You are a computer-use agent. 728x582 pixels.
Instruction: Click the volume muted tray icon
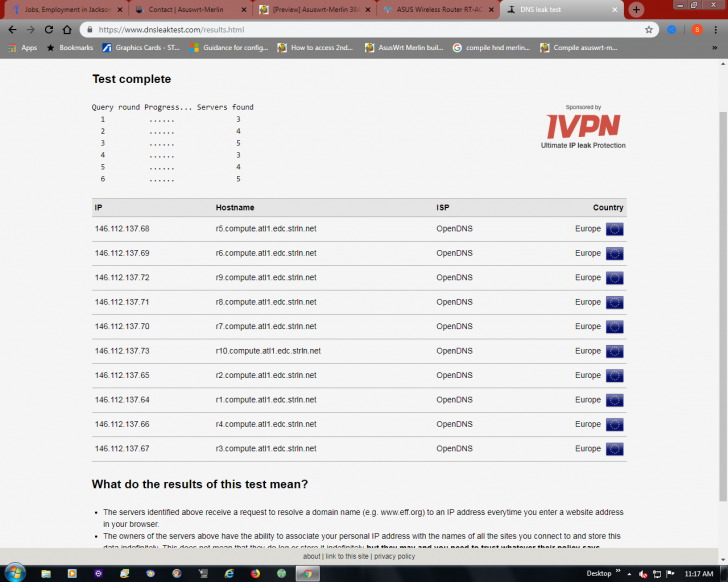coord(643,574)
